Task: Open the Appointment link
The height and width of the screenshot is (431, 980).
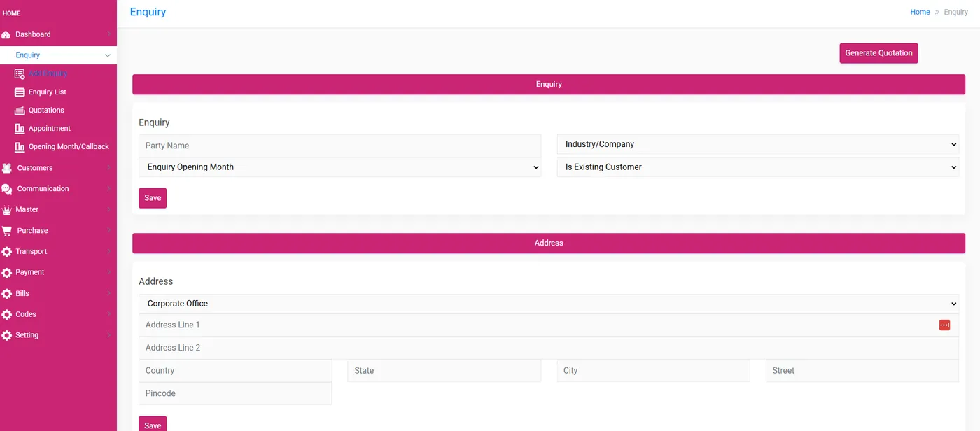Action: (50, 129)
